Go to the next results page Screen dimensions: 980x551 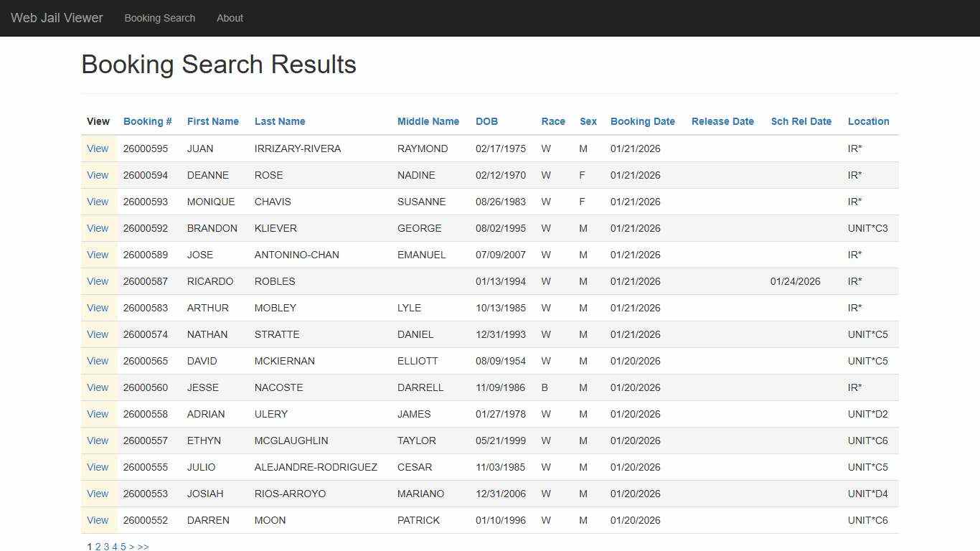tap(131, 546)
